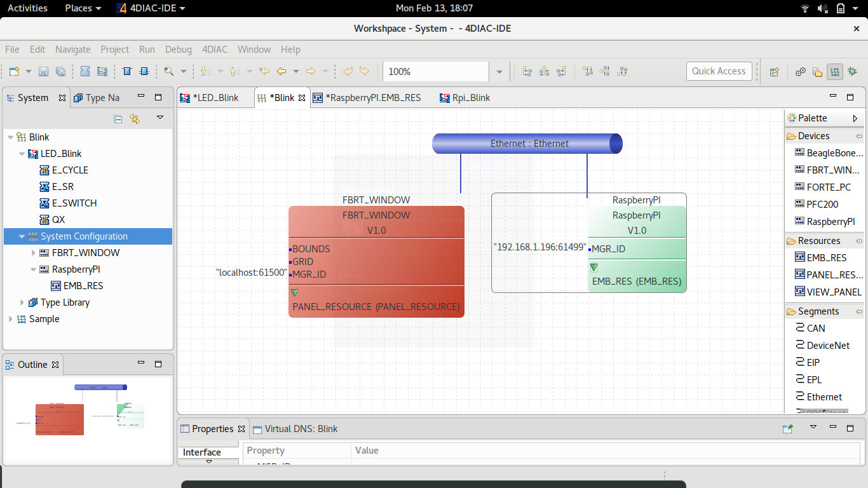Screen dimensions: 868x488
Task: Select the Ethernet segment in the diagram
Action: click(x=527, y=144)
